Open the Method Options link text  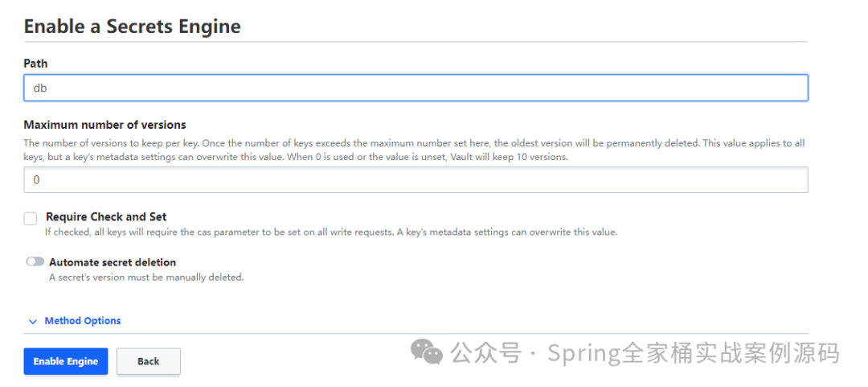pos(83,320)
